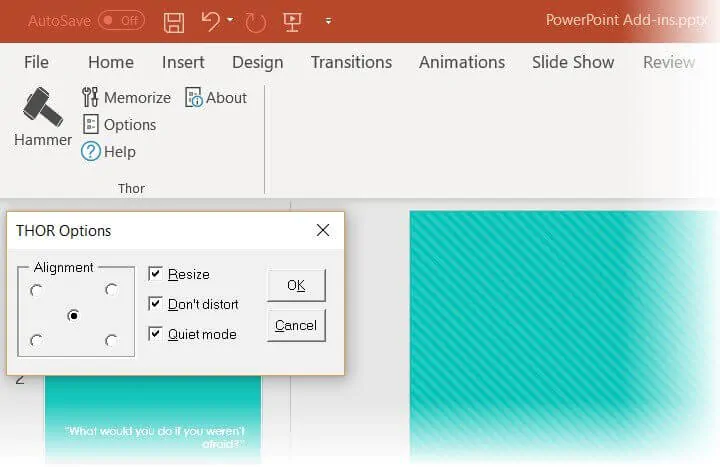Uncheck the Don't distort checkbox
Screen dimensions: 720x467
pyautogui.click(x=155, y=304)
